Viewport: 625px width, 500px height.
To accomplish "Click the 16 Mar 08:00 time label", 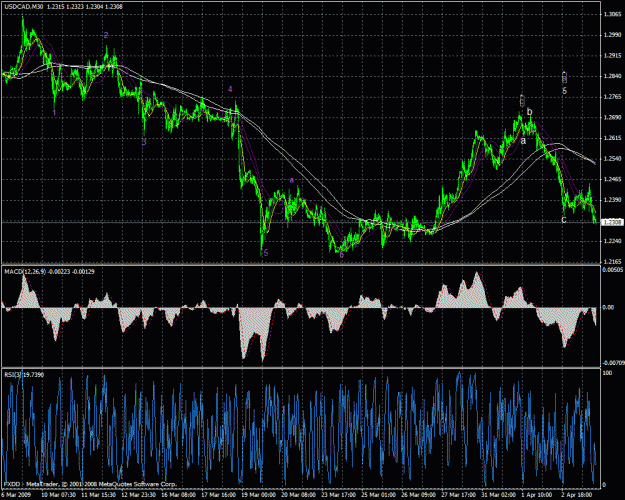I will [177, 494].
